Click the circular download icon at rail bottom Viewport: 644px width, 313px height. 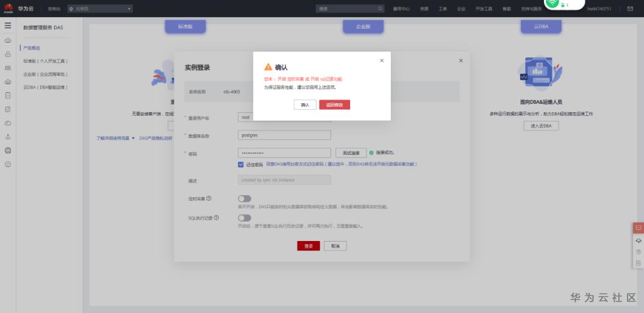[x=8, y=164]
